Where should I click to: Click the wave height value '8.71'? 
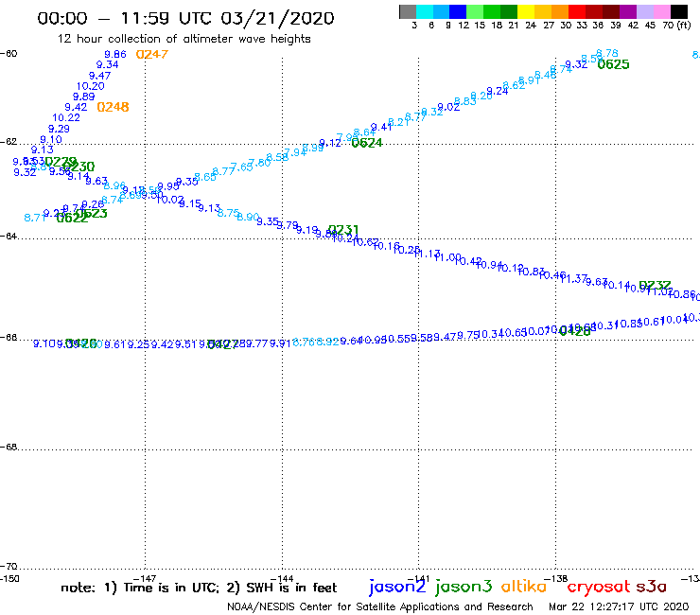pos(35,218)
